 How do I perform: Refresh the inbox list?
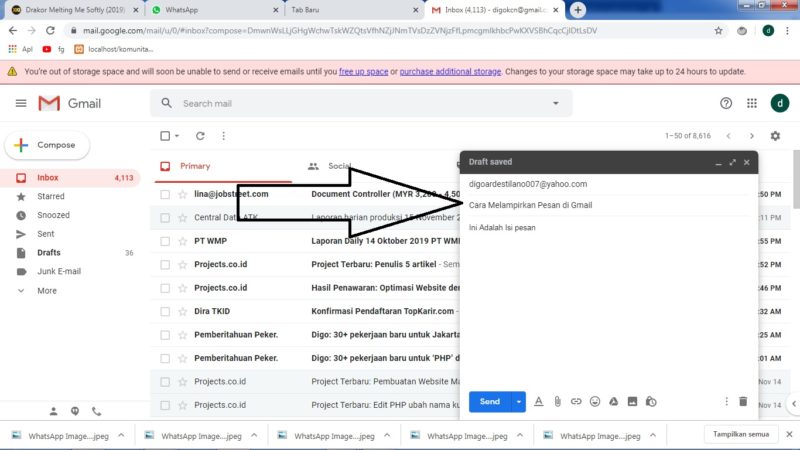pos(200,136)
